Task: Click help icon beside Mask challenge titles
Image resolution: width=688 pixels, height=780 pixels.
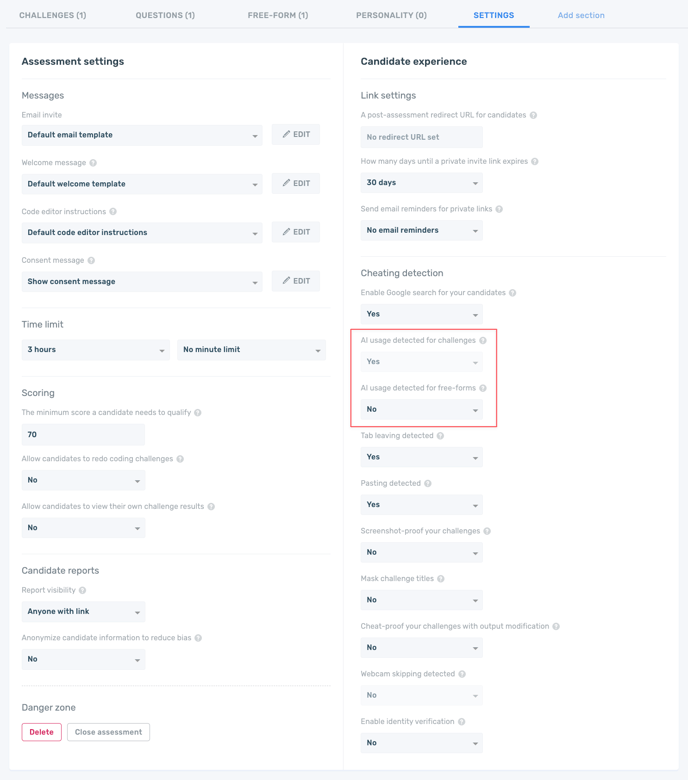Action: click(x=441, y=579)
